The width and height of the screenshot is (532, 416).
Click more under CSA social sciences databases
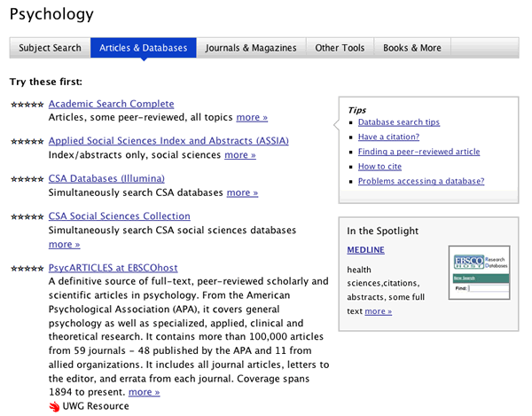click(64, 244)
